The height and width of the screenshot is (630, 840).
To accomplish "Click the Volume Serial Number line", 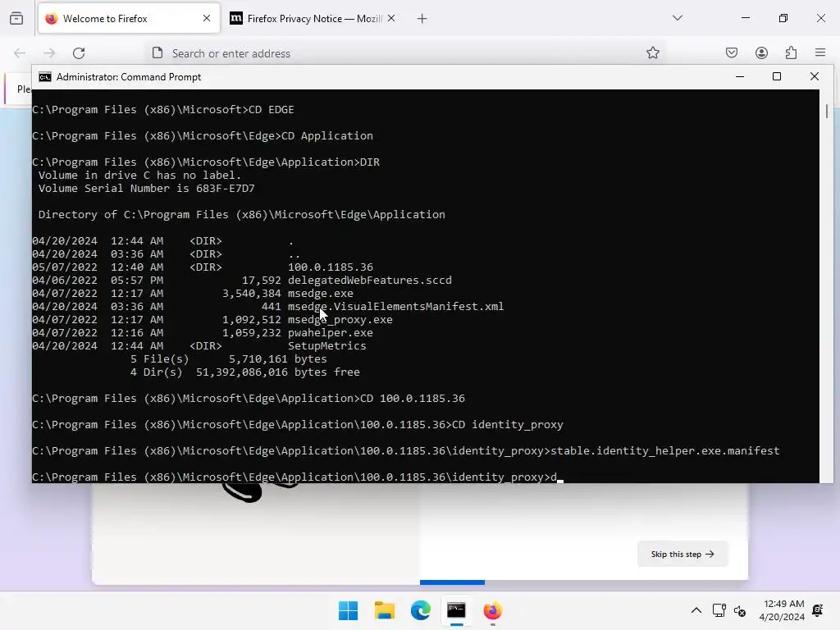I will pos(146,189).
